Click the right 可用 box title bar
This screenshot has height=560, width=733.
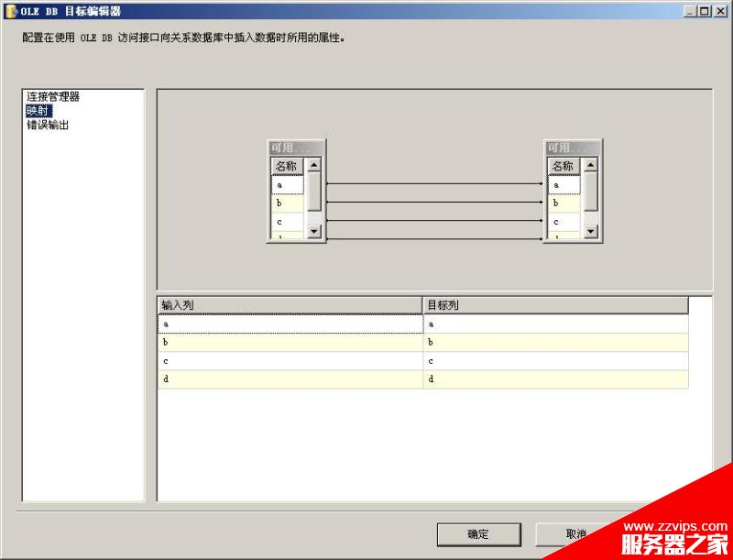pos(574,148)
